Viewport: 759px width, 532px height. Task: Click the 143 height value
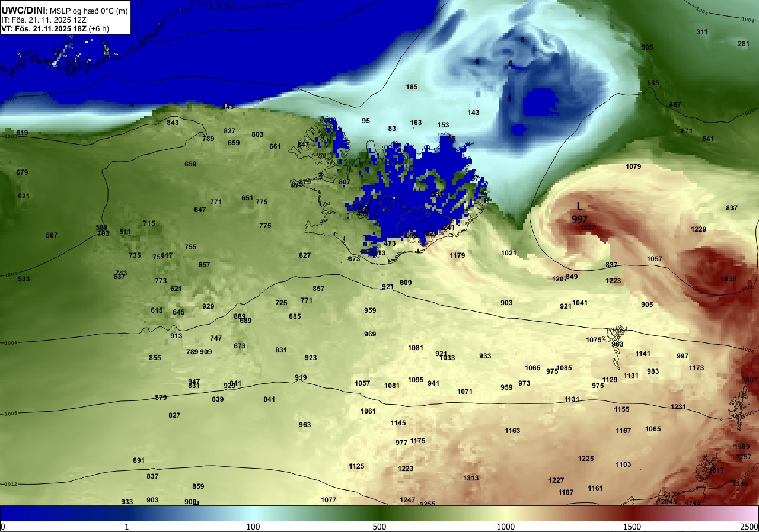(473, 113)
